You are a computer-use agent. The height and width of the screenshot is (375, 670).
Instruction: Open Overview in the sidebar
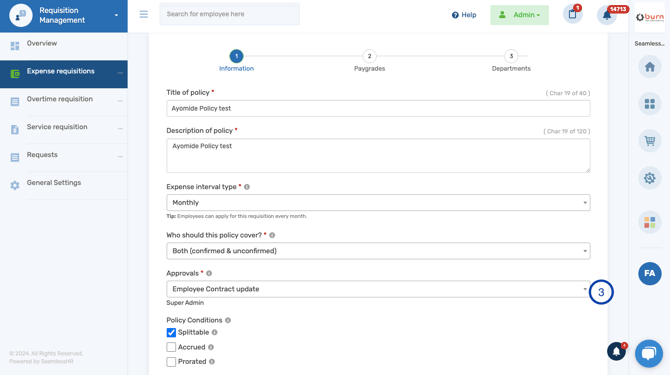coord(64,44)
